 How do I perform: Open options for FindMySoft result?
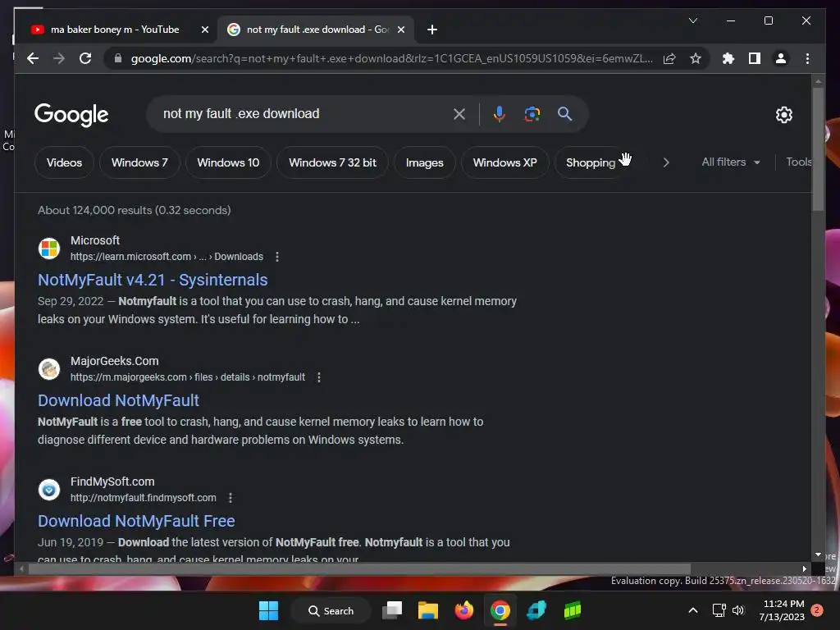[x=231, y=498]
